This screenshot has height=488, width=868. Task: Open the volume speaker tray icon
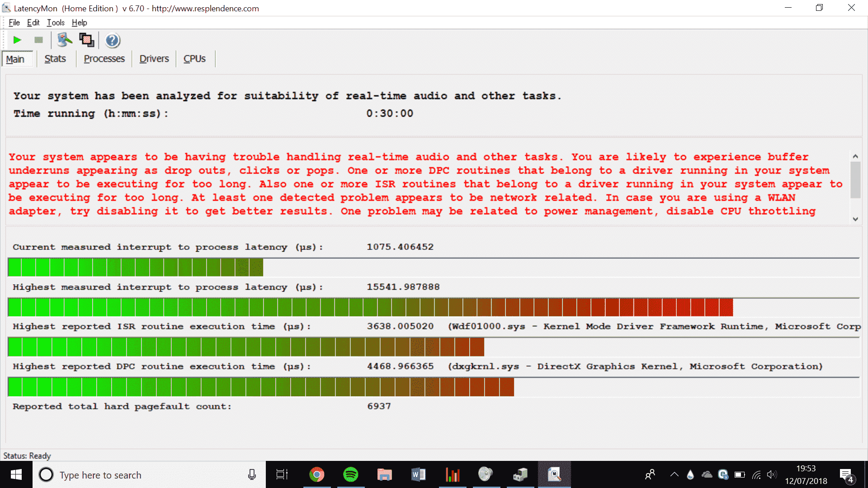(772, 474)
